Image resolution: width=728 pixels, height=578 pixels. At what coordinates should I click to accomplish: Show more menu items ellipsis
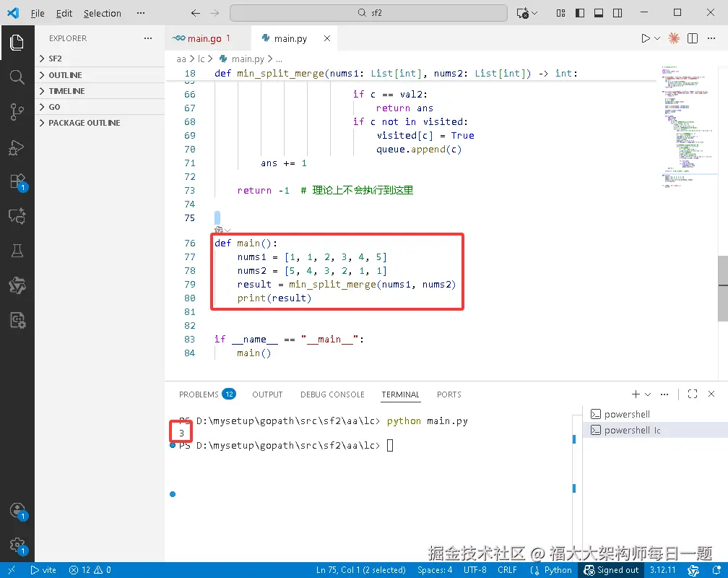141,13
